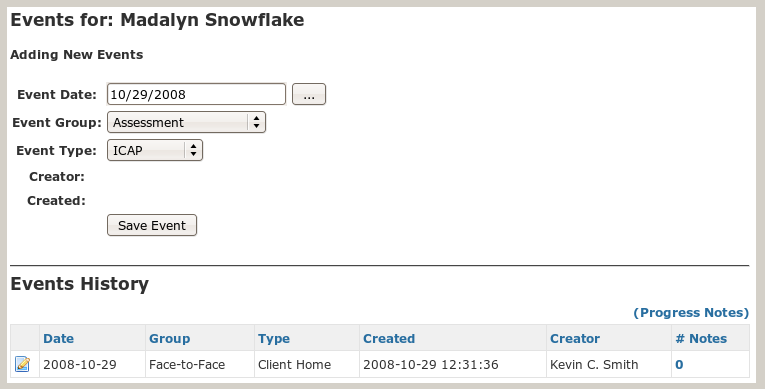Sort by the Creator column header
This screenshot has height=389, width=765.
575,338
